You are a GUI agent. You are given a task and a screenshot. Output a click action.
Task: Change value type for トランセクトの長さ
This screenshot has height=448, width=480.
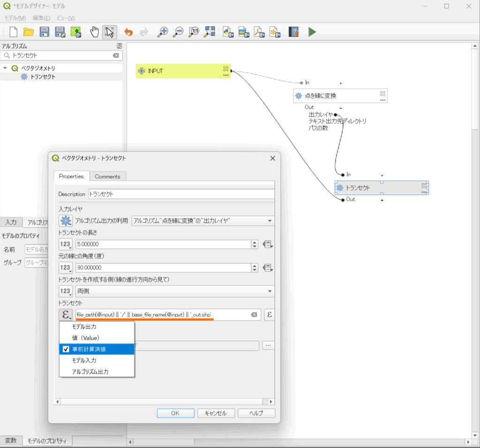pyautogui.click(x=66, y=244)
